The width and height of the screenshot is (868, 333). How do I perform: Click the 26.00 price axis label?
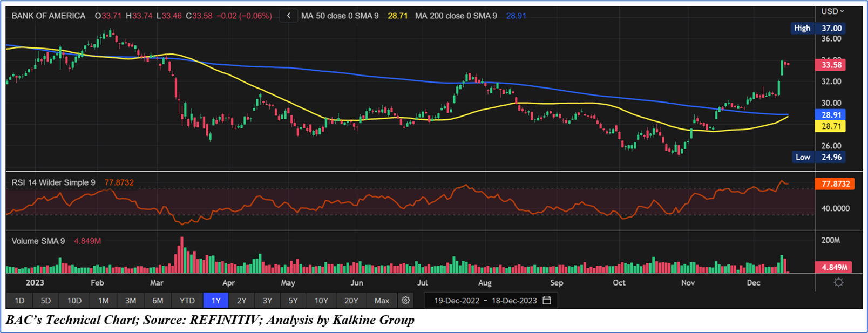click(831, 146)
